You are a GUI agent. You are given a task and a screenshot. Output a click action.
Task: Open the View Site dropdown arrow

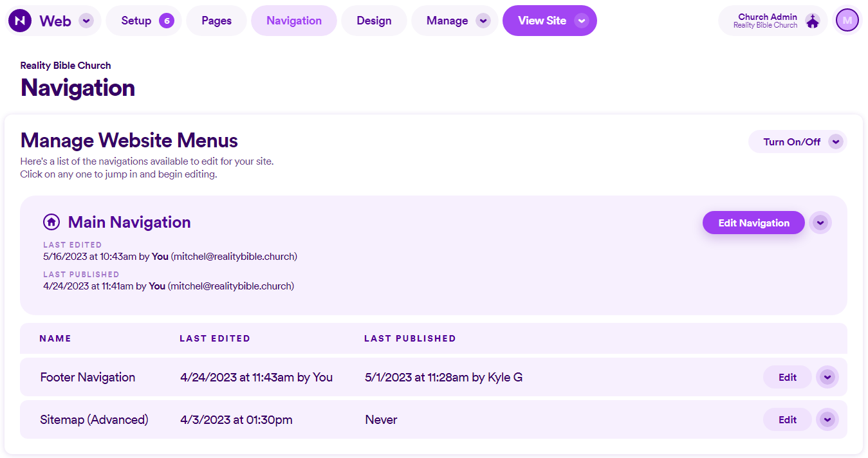coord(581,20)
